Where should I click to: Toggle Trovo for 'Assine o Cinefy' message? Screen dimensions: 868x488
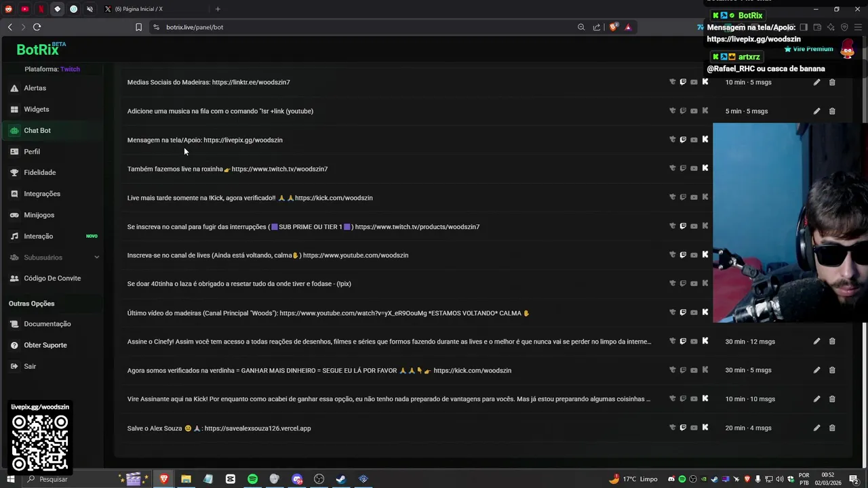[673, 342]
